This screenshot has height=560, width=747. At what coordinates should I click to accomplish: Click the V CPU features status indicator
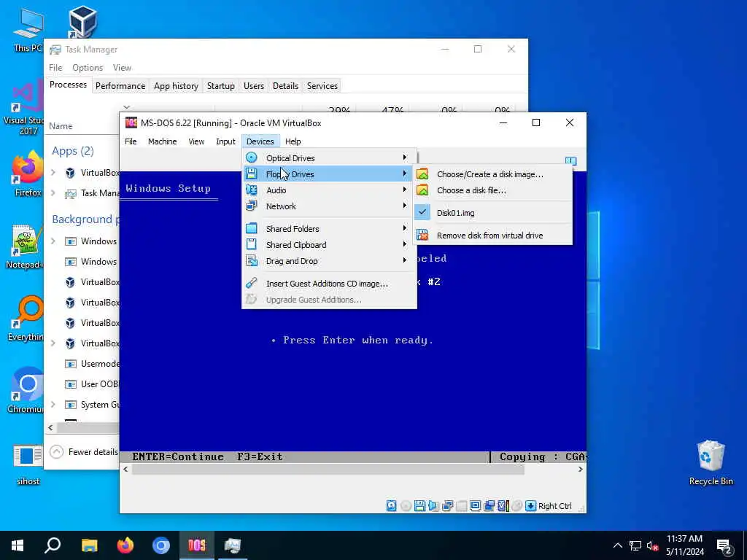click(503, 506)
